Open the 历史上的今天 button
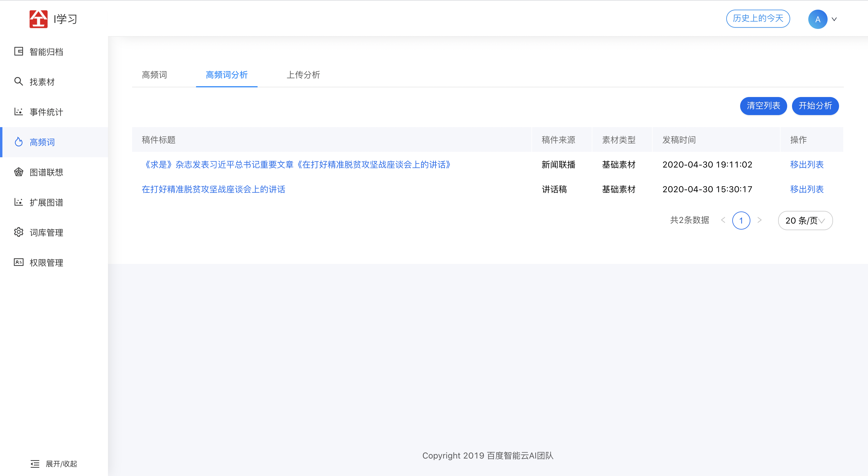This screenshot has width=868, height=476. coord(758,18)
